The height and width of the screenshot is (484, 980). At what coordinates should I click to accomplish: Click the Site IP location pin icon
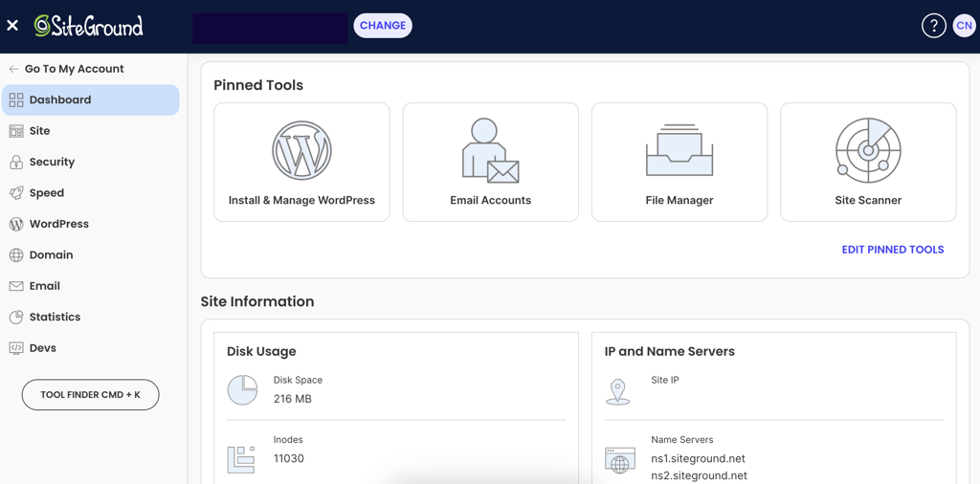[x=617, y=391]
